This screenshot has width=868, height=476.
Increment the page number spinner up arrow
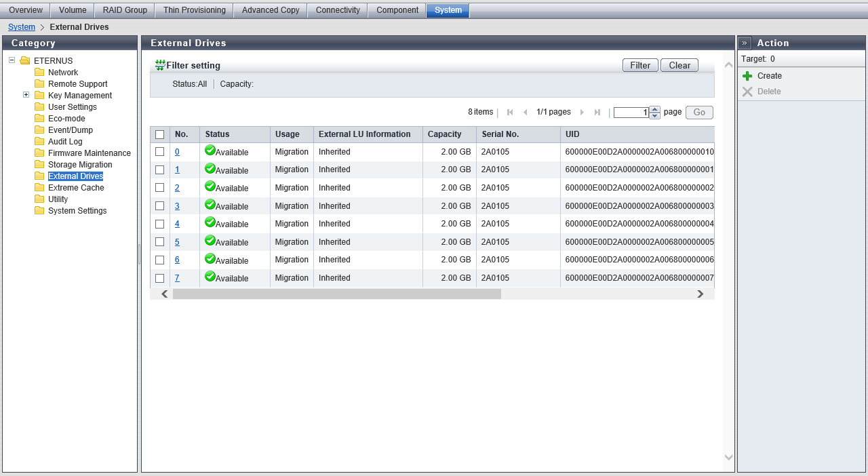point(654,109)
